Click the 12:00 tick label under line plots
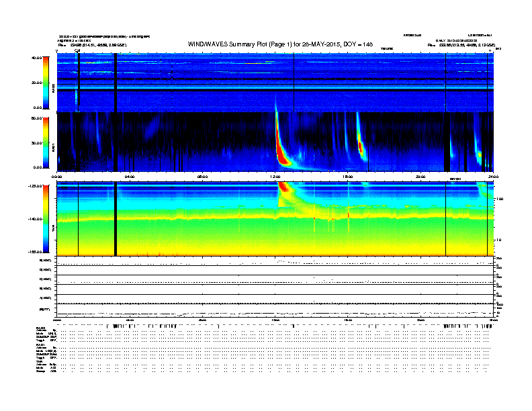 click(x=275, y=320)
